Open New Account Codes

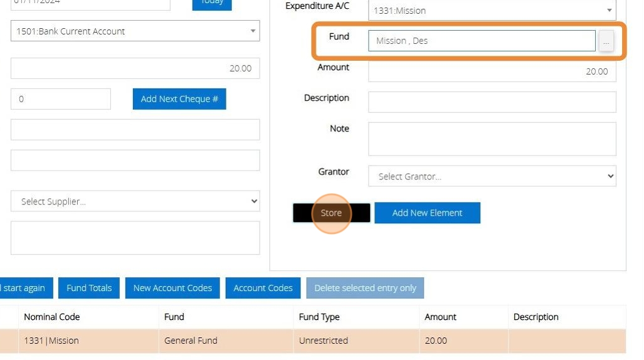(x=172, y=288)
